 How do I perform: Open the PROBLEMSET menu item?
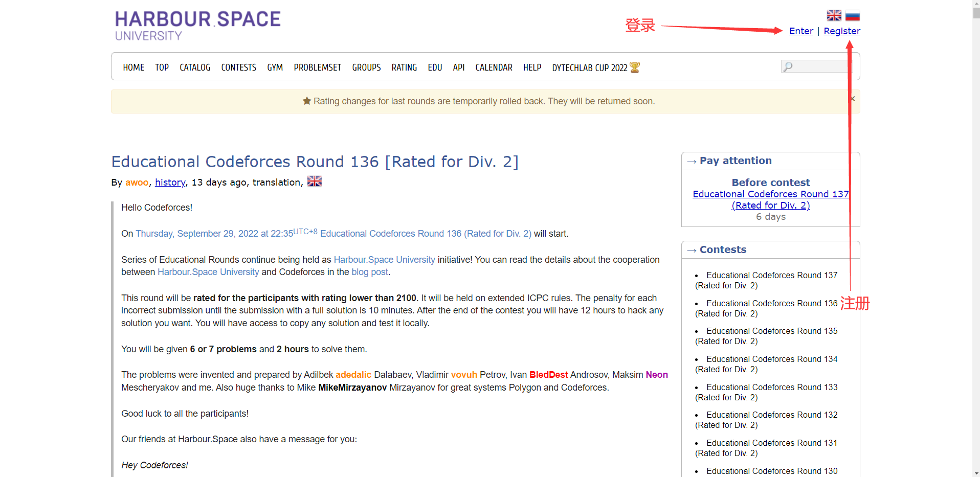click(x=318, y=67)
